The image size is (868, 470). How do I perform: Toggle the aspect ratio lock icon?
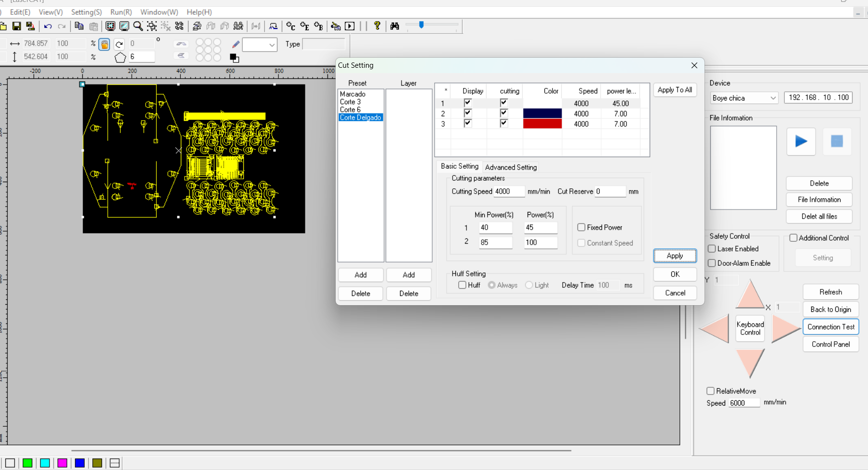(104, 44)
